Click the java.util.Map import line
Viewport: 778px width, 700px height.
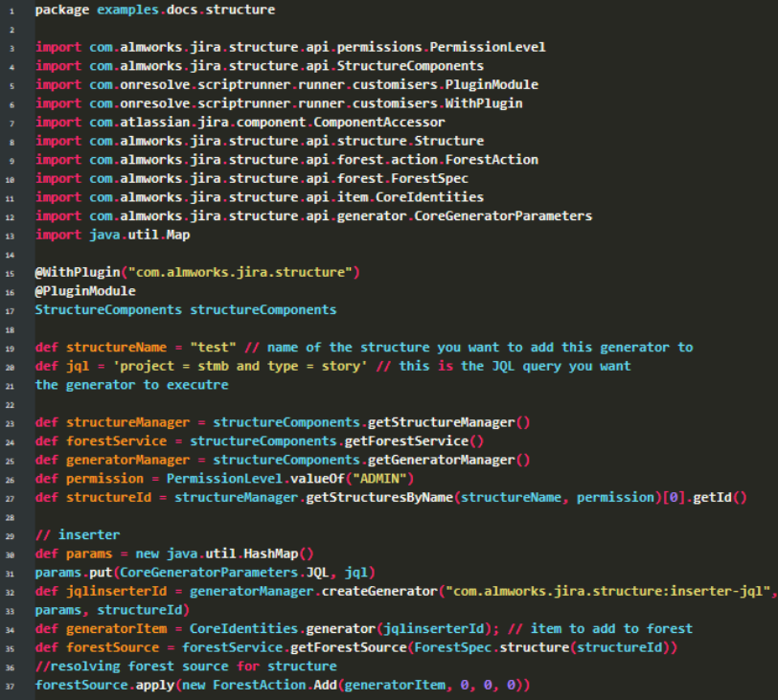point(113,235)
